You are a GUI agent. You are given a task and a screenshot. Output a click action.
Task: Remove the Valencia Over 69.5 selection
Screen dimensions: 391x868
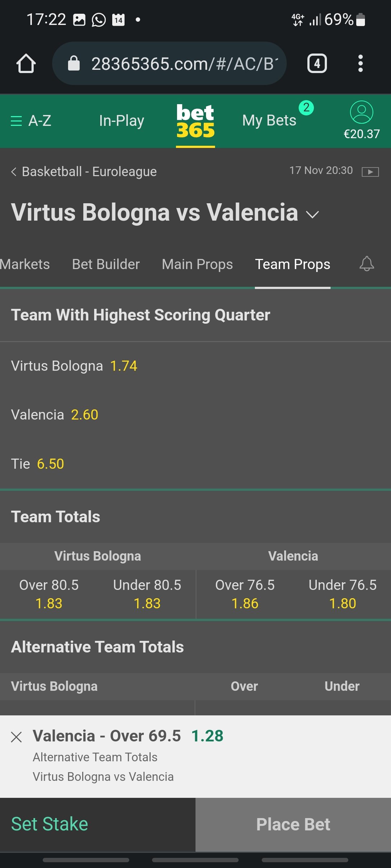pos(16,737)
